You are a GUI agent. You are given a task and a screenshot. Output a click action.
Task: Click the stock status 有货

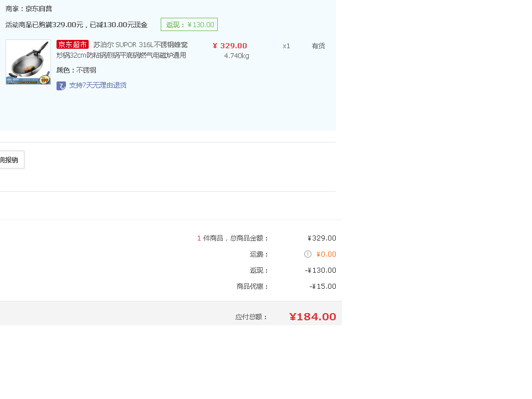pos(318,46)
